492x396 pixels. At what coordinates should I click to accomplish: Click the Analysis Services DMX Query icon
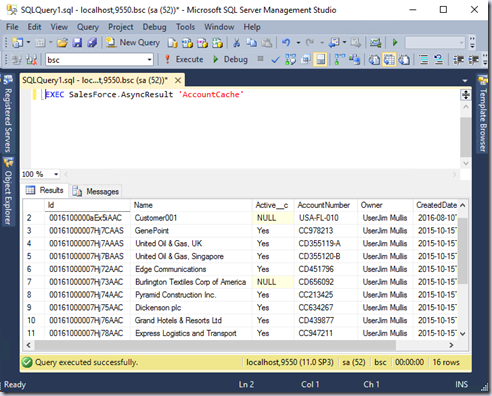pyautogui.click(x=202, y=43)
